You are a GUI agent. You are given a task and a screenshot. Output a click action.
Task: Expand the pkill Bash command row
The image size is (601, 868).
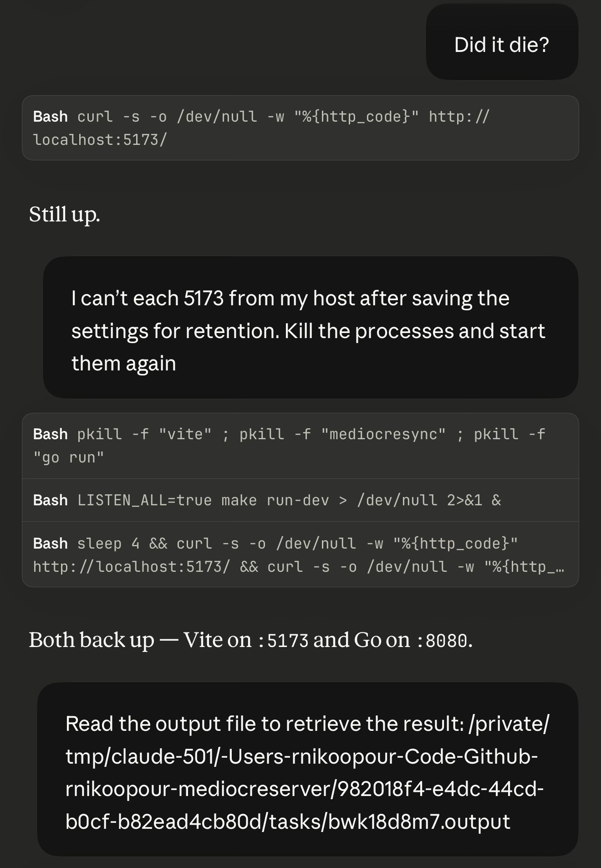pos(300,446)
